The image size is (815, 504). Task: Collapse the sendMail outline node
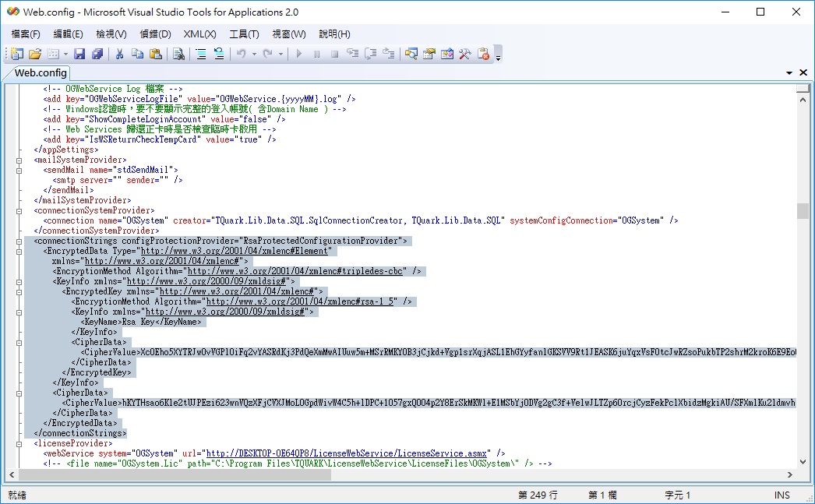tap(19, 171)
